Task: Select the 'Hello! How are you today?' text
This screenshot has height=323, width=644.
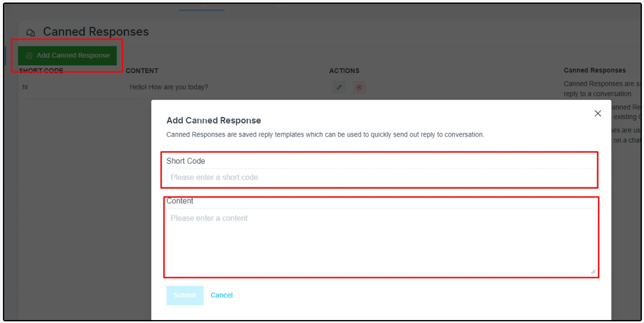Action: point(169,87)
